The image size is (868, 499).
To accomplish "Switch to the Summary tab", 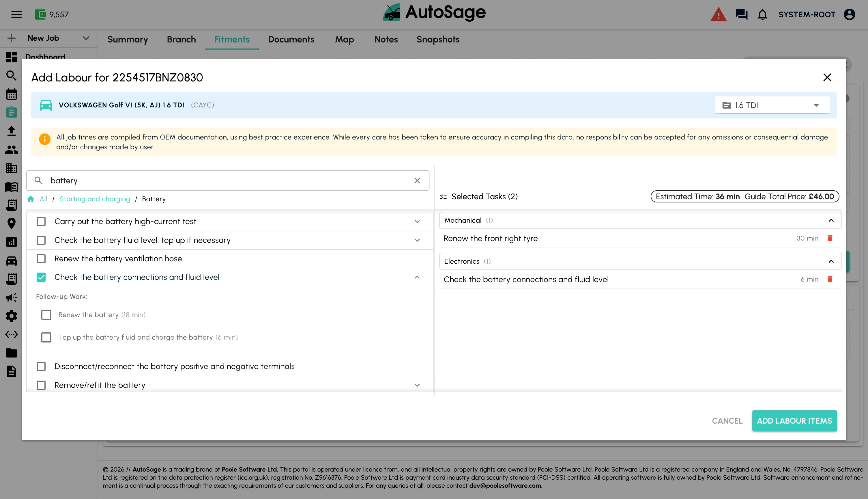I will click(128, 39).
